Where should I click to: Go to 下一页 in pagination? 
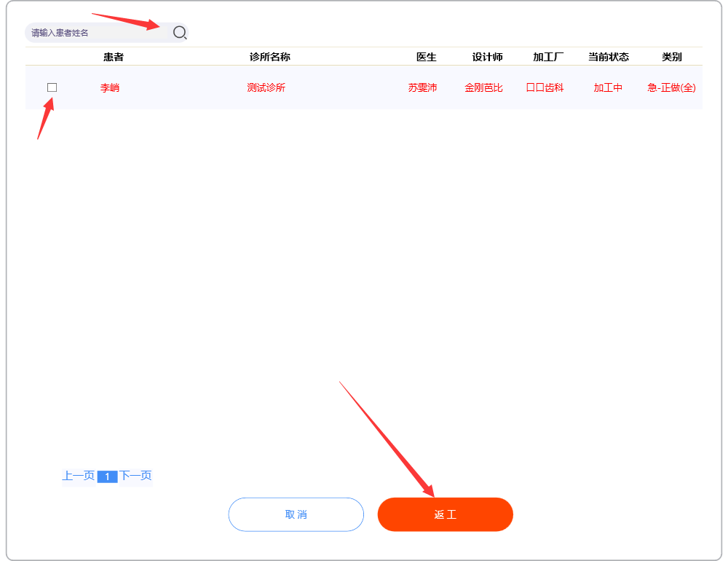tap(136, 476)
